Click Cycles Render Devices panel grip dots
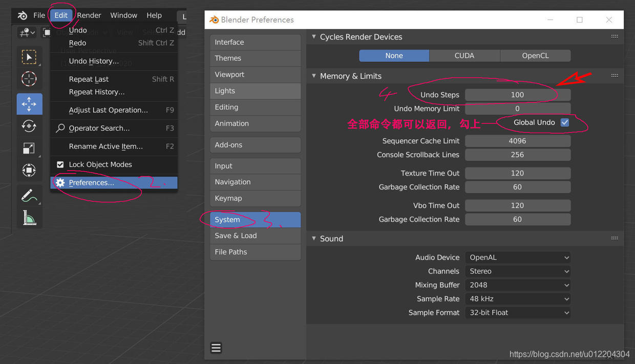Screen dimensions: 635x364 [x=615, y=36]
